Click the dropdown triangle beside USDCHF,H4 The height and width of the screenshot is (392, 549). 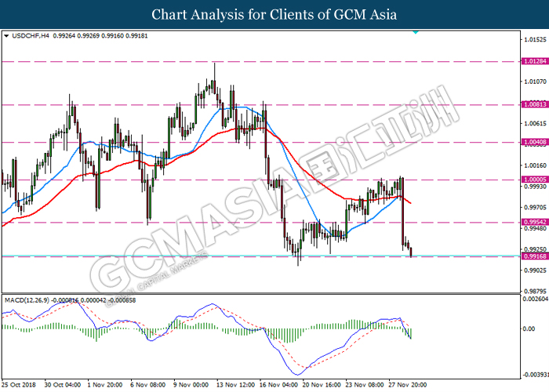[6, 36]
